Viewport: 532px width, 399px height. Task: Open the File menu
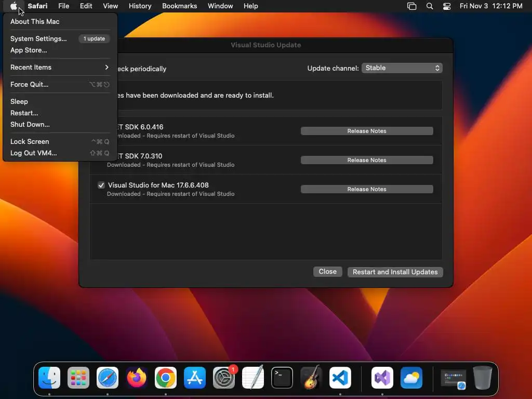[63, 6]
